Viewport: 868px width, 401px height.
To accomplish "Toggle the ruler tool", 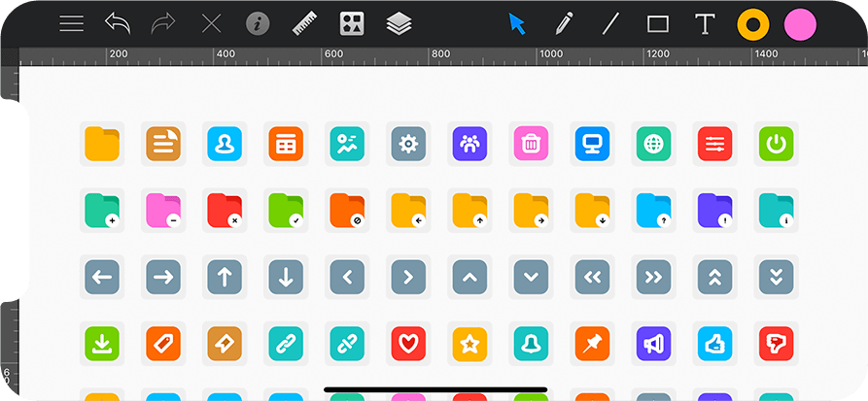I will pos(304,23).
